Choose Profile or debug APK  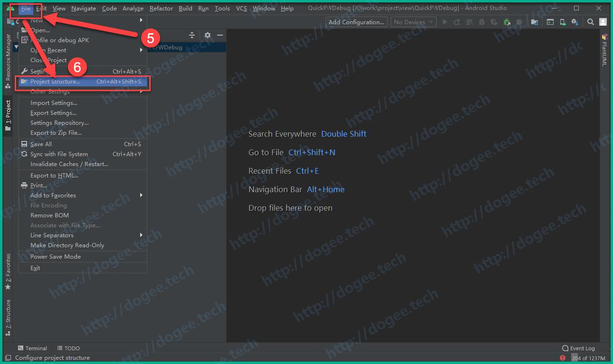[83, 40]
